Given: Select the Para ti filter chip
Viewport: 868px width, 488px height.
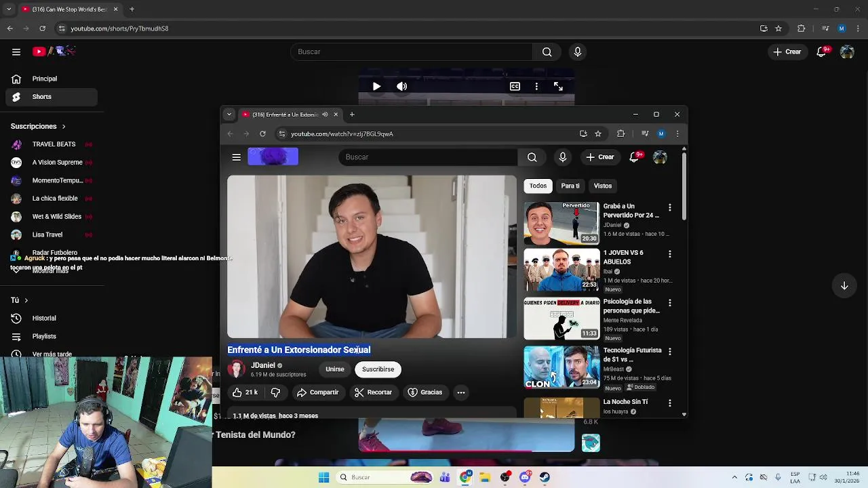Looking at the screenshot, I should [570, 186].
